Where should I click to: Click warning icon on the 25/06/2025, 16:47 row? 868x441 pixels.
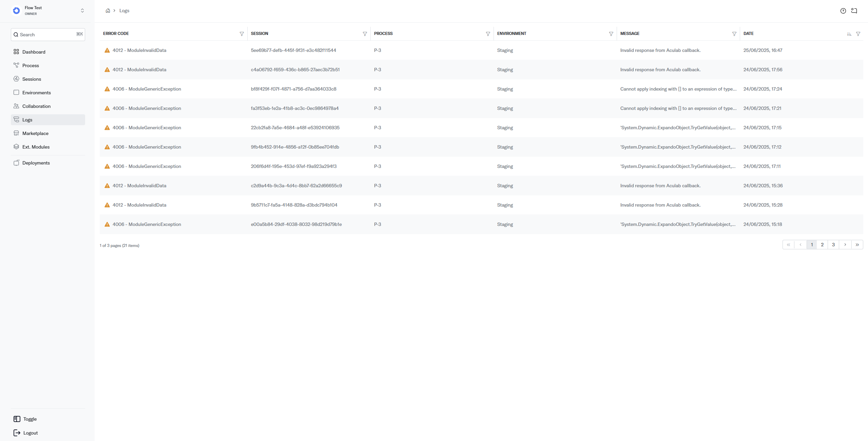tap(107, 50)
